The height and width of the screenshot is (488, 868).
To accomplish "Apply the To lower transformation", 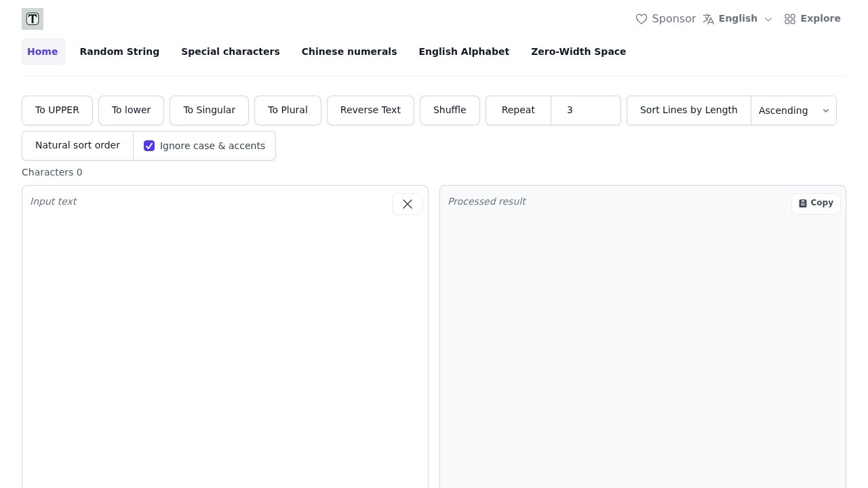I will [131, 110].
